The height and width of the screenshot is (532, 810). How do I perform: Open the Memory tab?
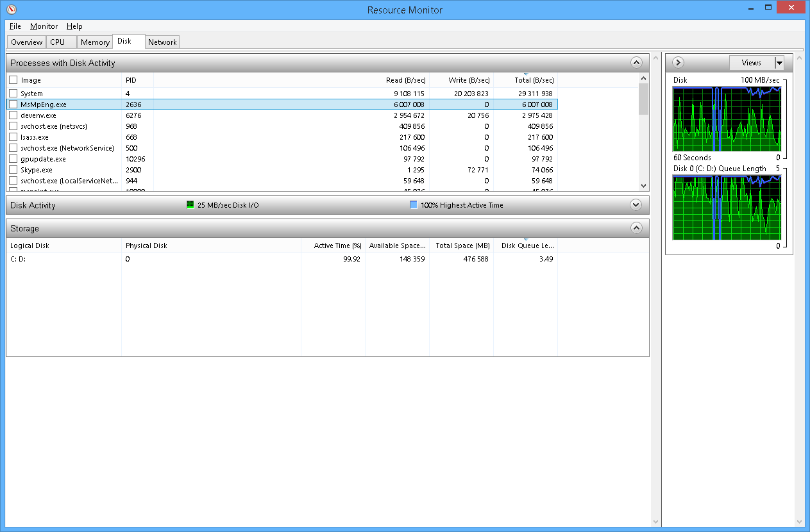click(x=95, y=42)
